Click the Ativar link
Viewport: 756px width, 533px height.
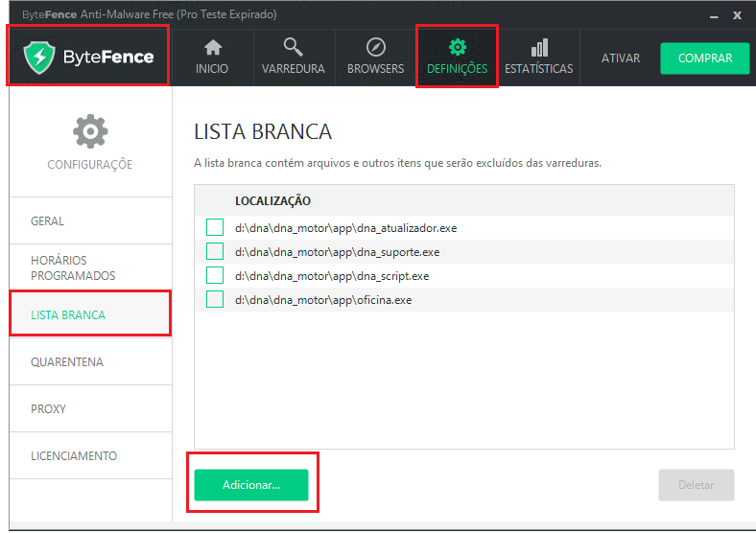click(621, 58)
